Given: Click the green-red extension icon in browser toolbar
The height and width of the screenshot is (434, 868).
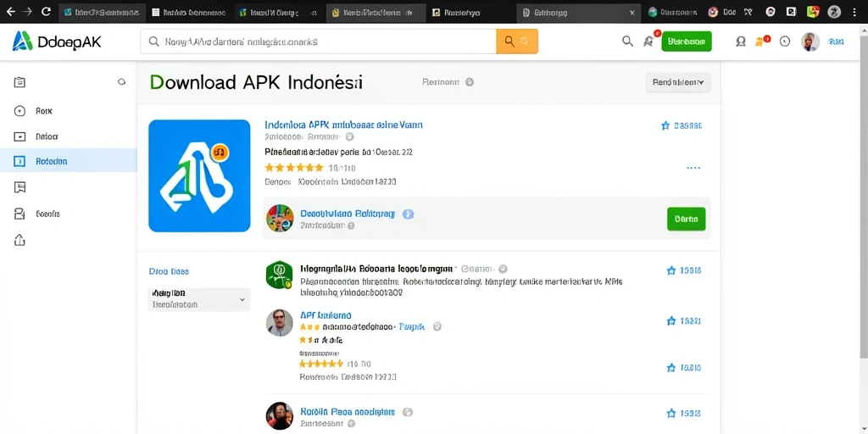Looking at the screenshot, I should click(813, 12).
